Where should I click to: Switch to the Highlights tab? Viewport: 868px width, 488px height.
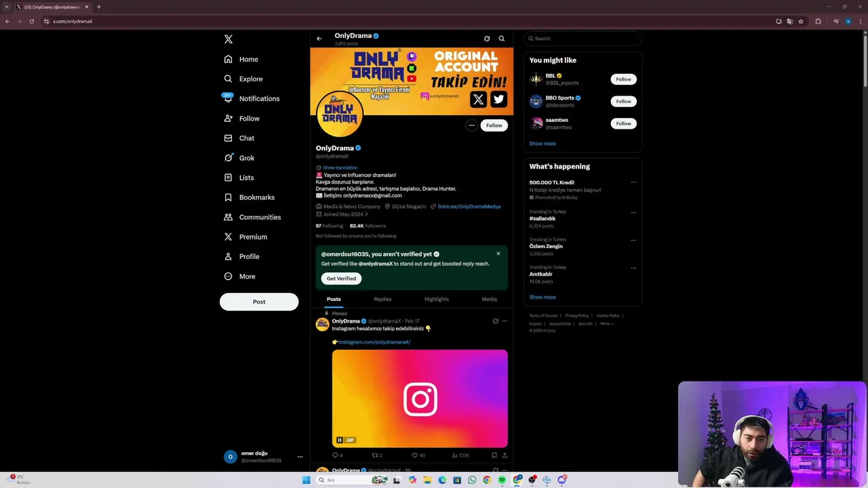pos(437,299)
